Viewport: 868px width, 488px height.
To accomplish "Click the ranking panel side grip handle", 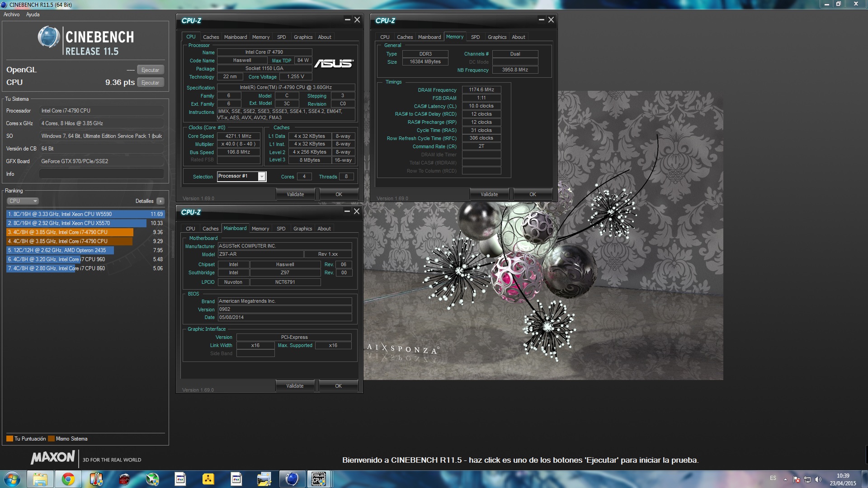I will coord(172,244).
